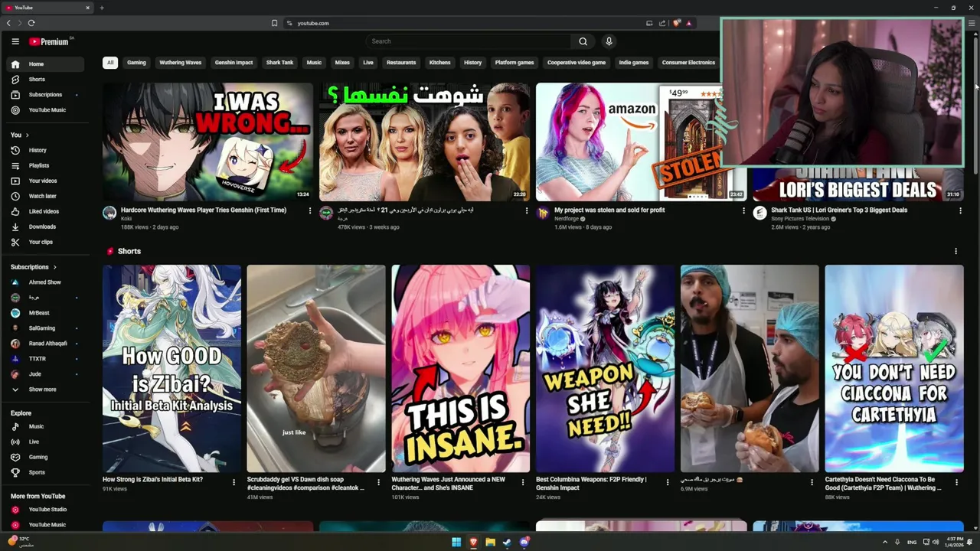Screen dimensions: 980x551
Task: Open Steam from the taskbar
Action: point(507,542)
